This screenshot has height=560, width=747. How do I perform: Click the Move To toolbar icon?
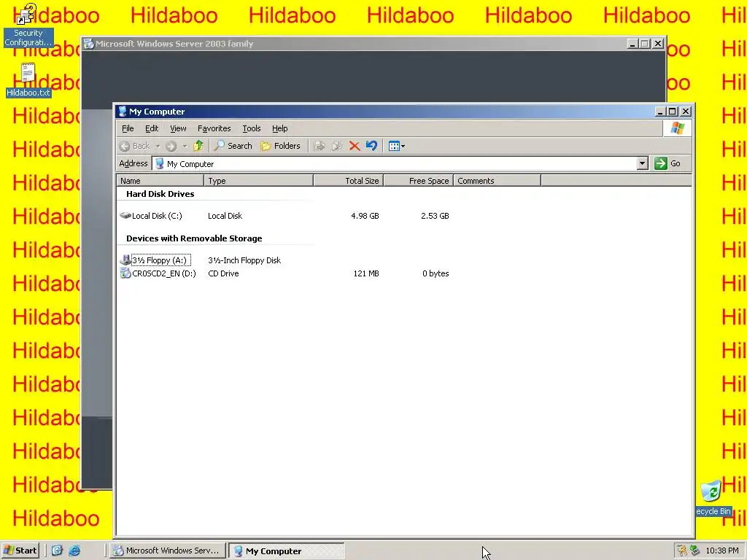pyautogui.click(x=320, y=146)
